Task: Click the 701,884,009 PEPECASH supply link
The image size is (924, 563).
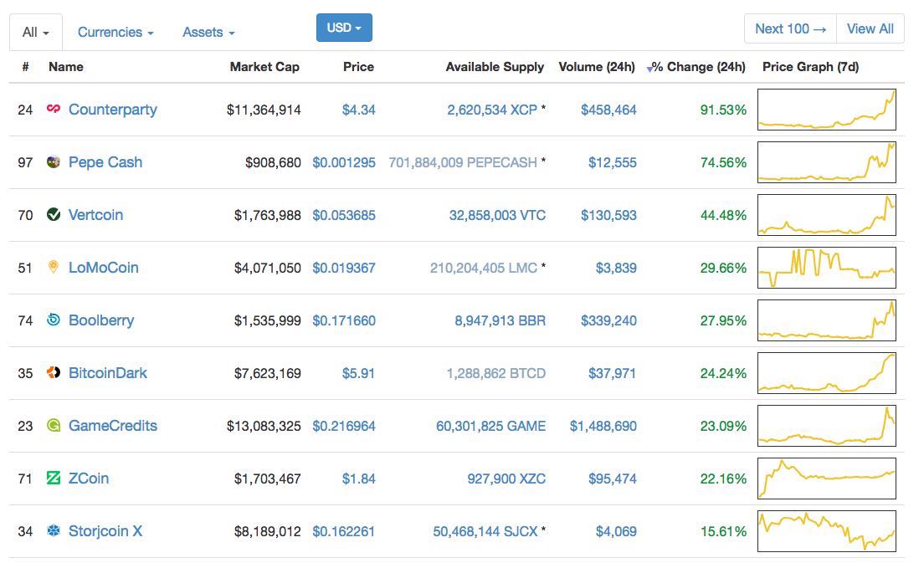Action: (463, 162)
